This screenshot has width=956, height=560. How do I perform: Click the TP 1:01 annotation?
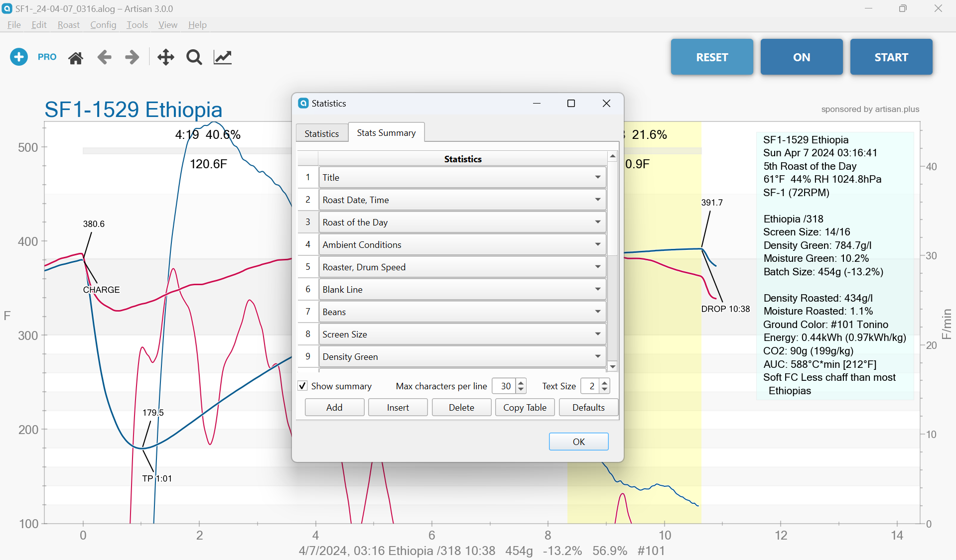(157, 478)
